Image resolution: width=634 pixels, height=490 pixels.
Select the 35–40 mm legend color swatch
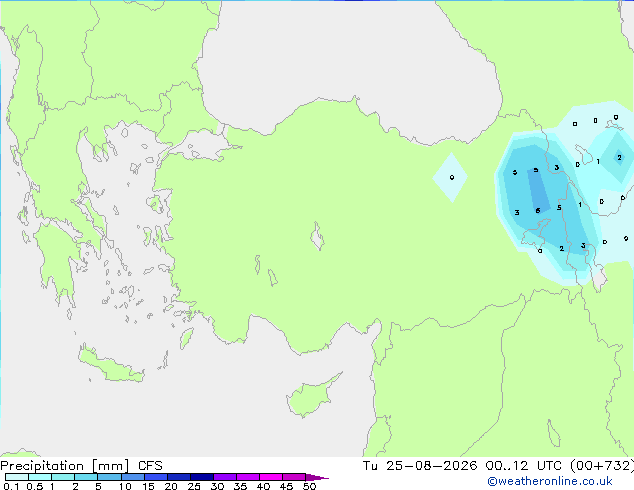pos(247,477)
